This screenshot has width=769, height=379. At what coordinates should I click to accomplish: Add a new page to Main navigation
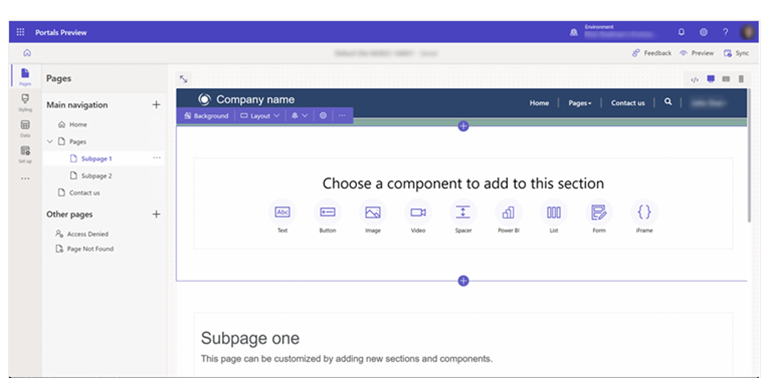156,104
